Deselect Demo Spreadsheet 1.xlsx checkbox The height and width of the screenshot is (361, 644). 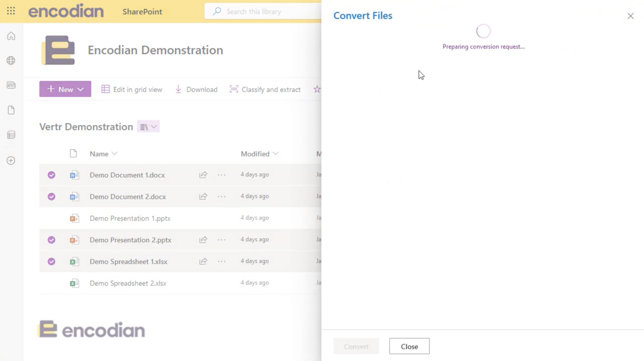coord(52,262)
